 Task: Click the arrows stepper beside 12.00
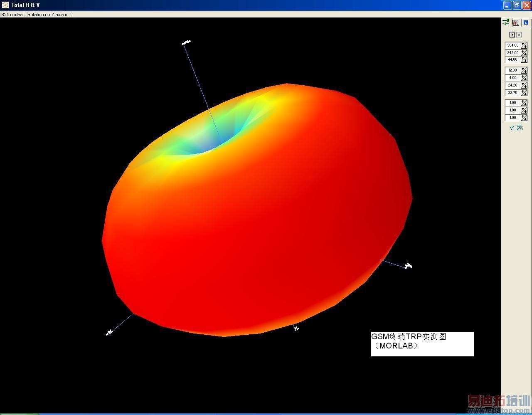pyautogui.click(x=524, y=70)
